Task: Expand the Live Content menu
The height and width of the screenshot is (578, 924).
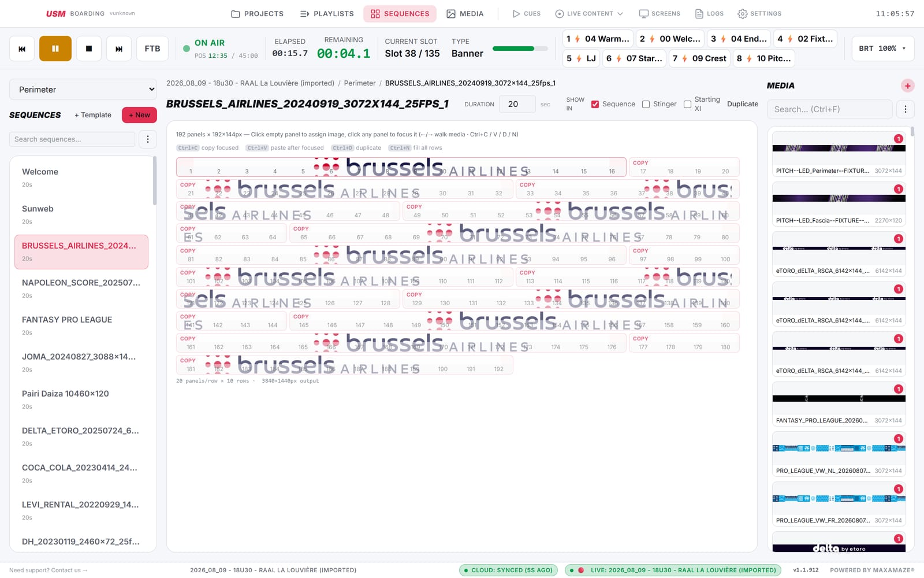Action: point(589,13)
